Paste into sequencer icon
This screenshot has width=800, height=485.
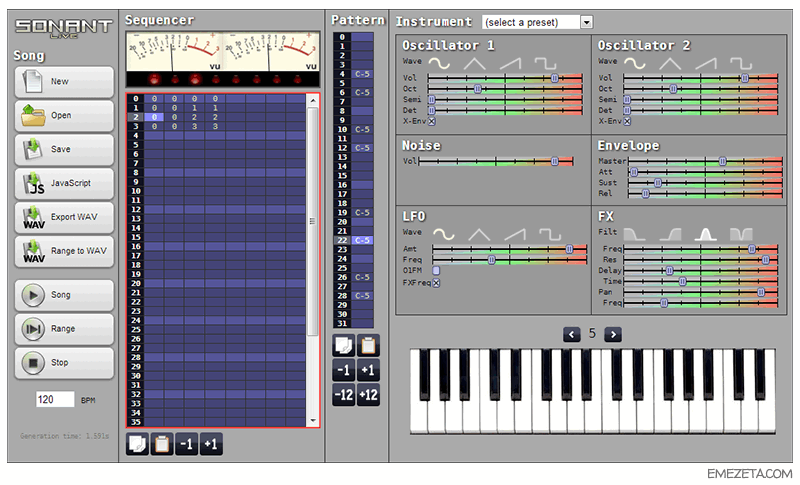(162, 444)
